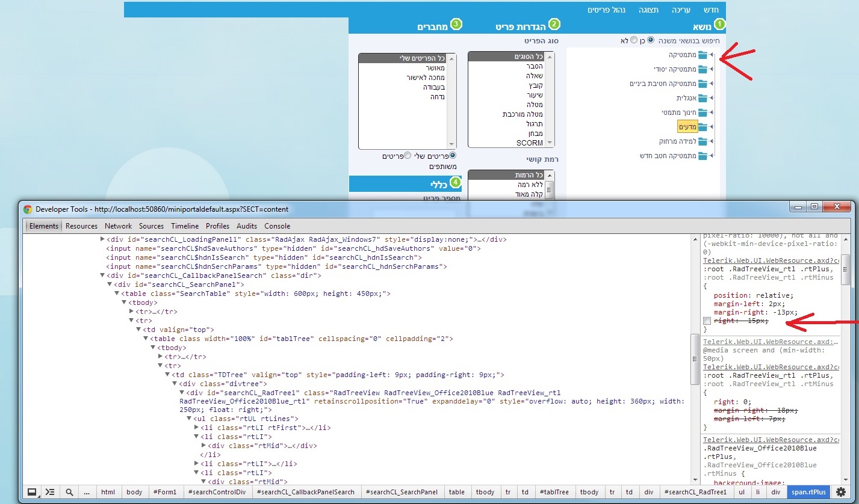This screenshot has width=859, height=504.
Task: Click the authors list scroll-up arrow
Action: [451, 58]
